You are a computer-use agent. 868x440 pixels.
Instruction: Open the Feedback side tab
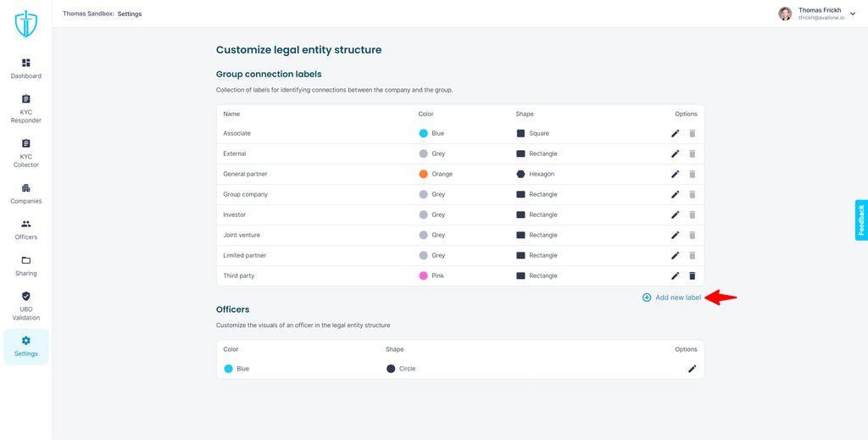pyautogui.click(x=861, y=220)
